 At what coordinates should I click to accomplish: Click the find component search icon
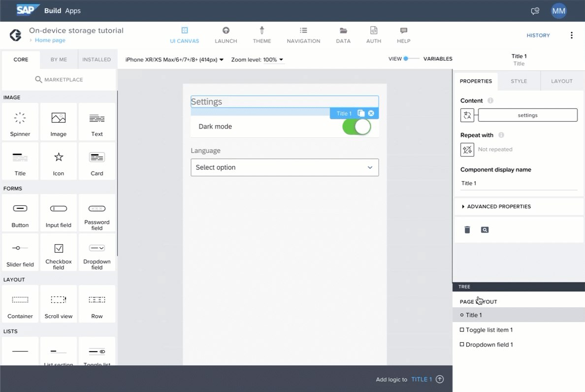coord(485,230)
